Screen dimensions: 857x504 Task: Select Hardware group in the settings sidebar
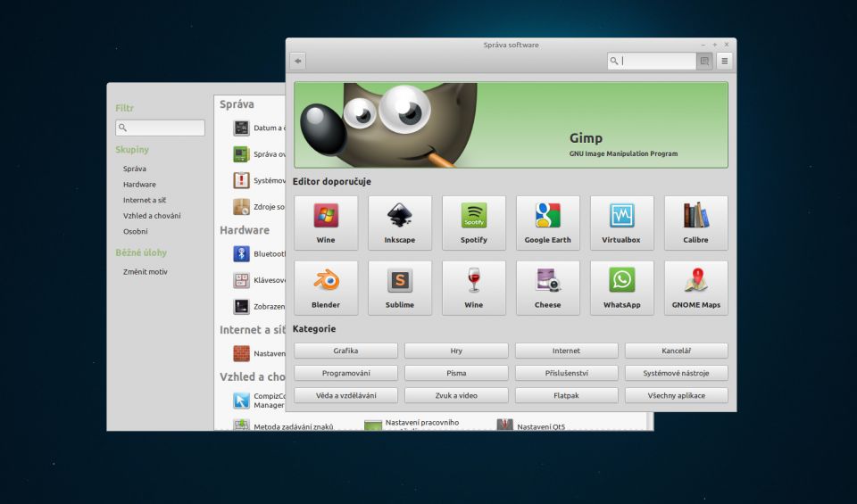tap(139, 185)
